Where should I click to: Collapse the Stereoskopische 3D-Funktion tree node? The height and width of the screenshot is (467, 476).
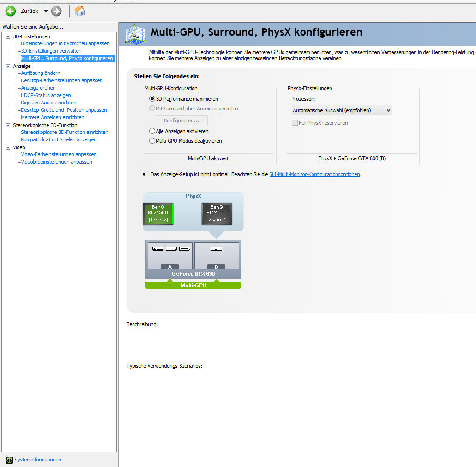[x=8, y=125]
